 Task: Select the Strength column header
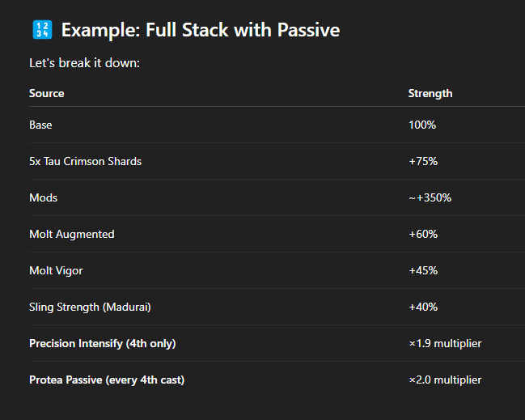coord(430,93)
